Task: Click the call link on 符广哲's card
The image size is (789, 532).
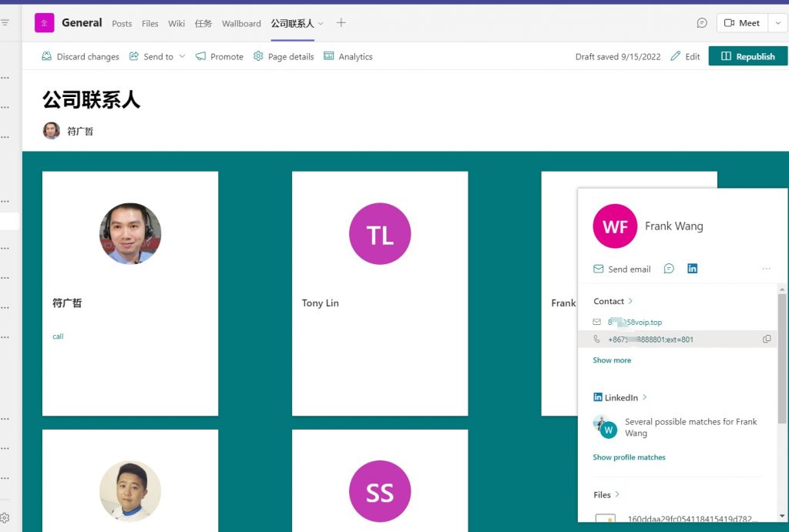Action: 58,336
